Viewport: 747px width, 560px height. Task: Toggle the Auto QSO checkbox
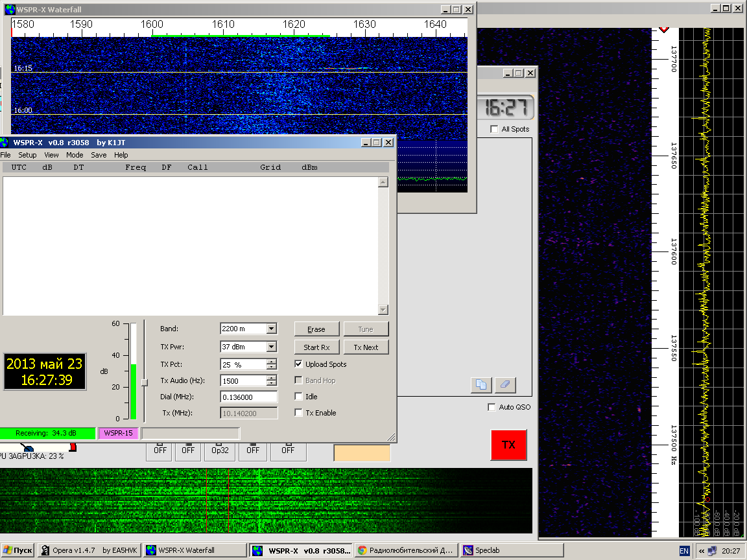tap(492, 407)
